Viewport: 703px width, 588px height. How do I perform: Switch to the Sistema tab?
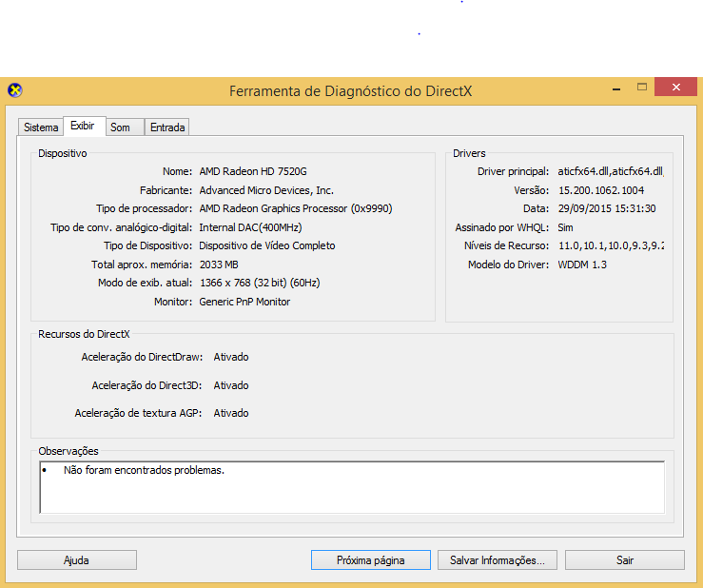41,127
